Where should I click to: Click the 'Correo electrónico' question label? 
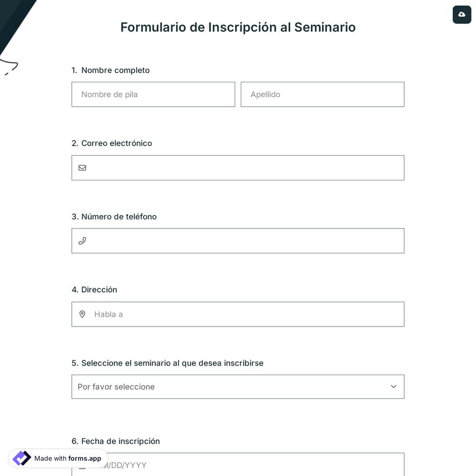click(112, 143)
